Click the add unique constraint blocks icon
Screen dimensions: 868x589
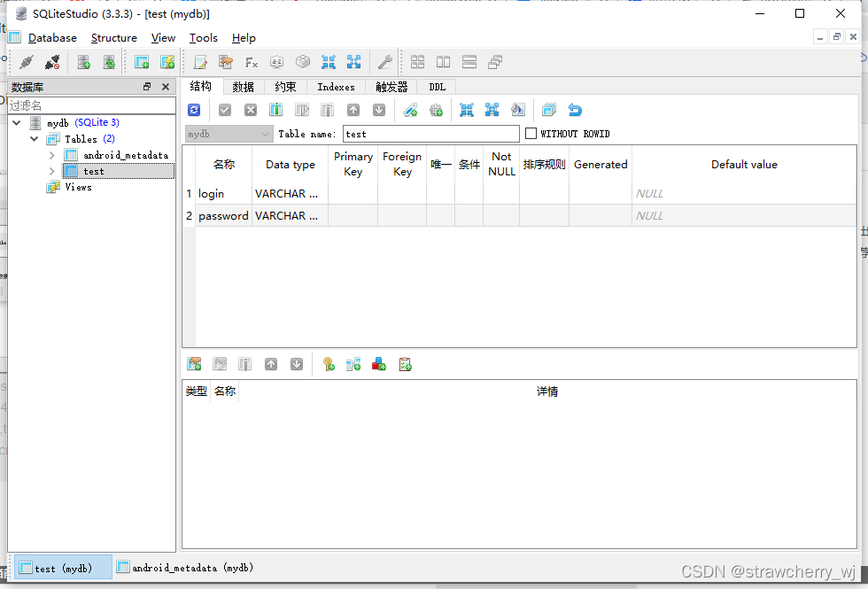(379, 364)
